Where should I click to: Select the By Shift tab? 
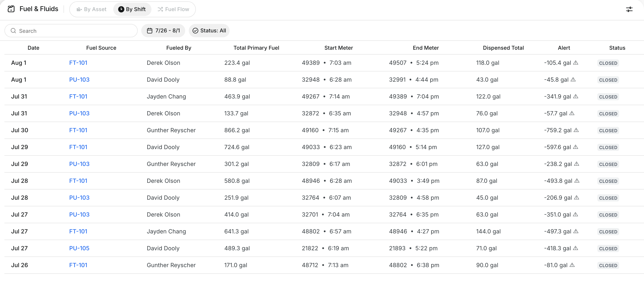pyautogui.click(x=132, y=9)
